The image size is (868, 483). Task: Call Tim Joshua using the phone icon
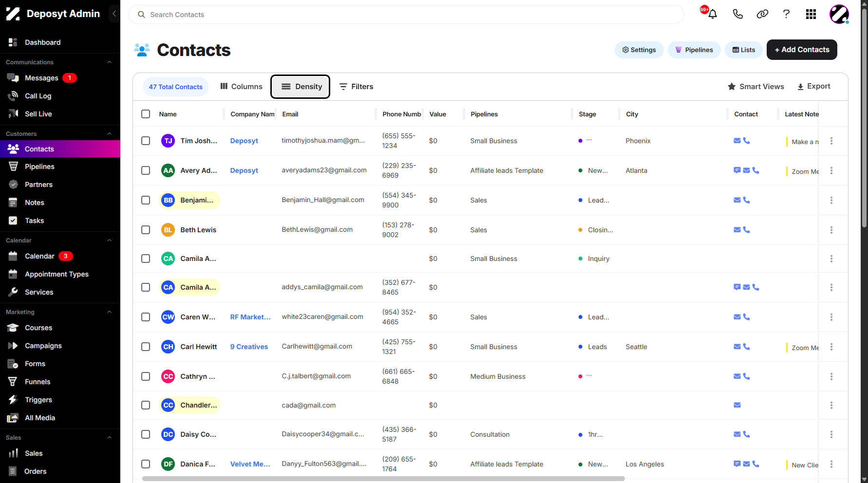click(746, 141)
